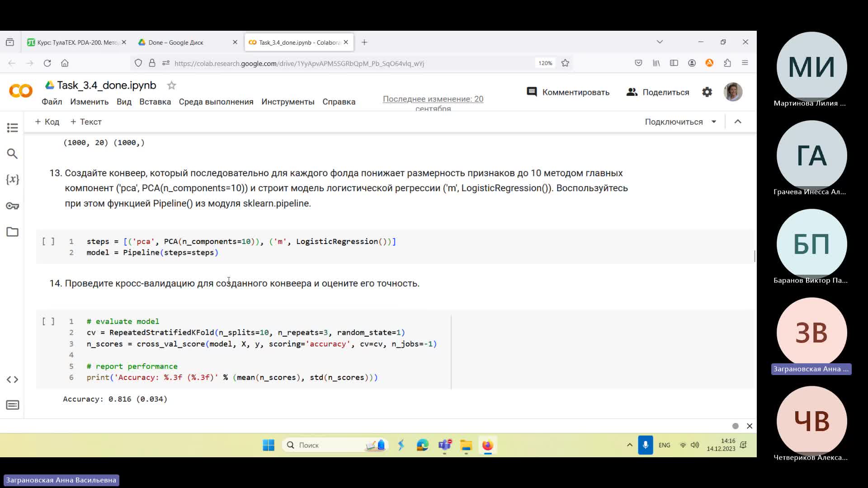Open the terminal panel icon

tap(13, 405)
